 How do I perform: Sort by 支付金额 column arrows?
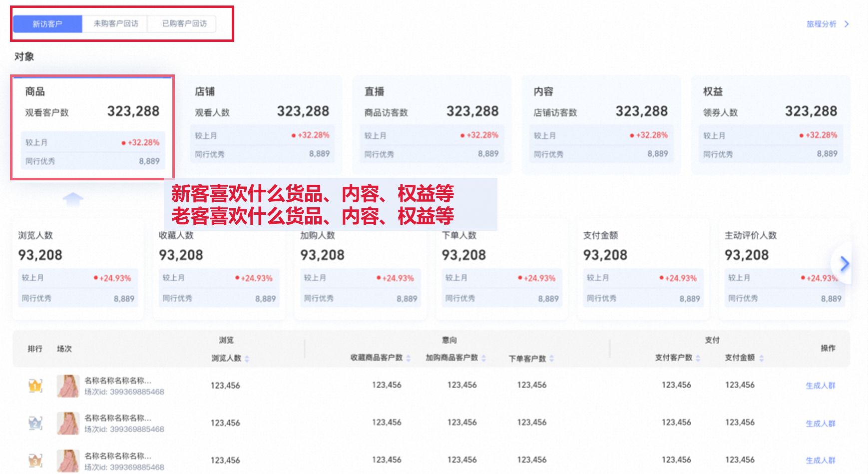tap(761, 358)
